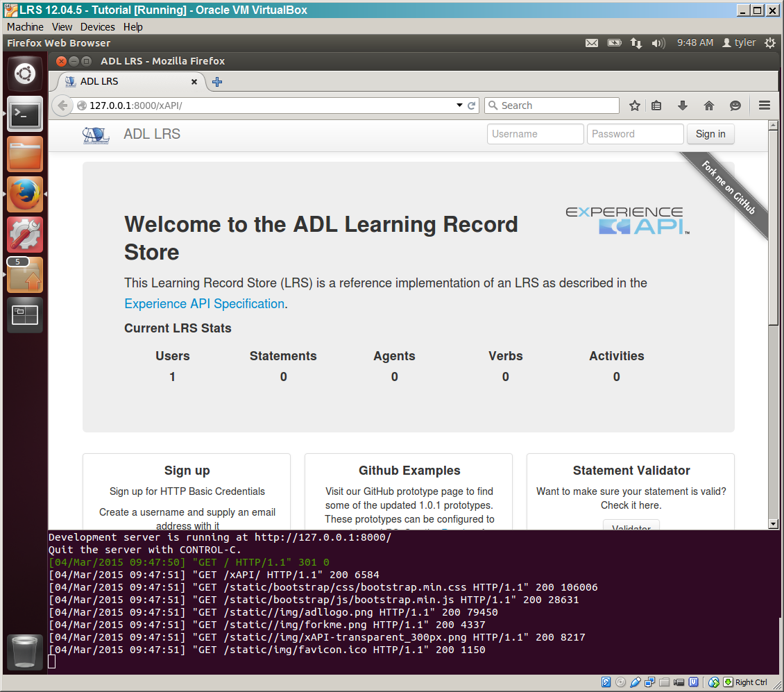Click the Firefox icon in the launcher
784x692 pixels.
click(x=25, y=194)
